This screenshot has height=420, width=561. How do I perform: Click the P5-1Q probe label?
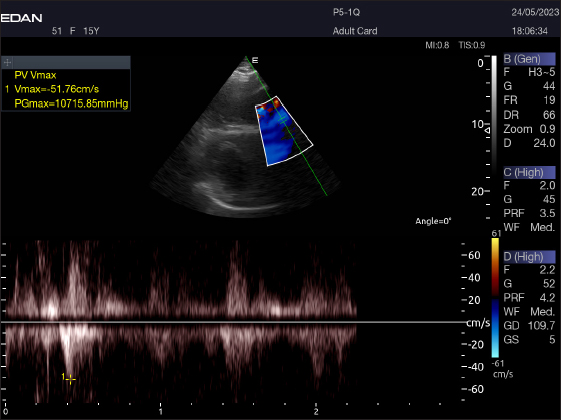point(346,12)
